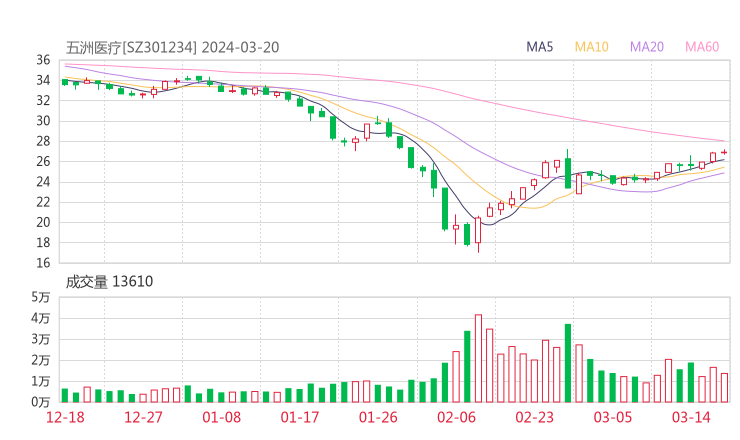The image size is (740, 440).
Task: Click the 03-14 date label
Action: coord(691,417)
